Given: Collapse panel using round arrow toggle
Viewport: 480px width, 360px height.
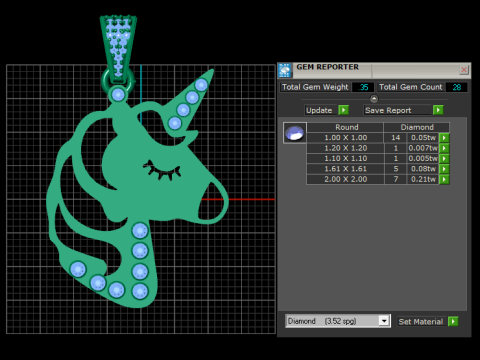Looking at the screenshot, I should [374, 99].
